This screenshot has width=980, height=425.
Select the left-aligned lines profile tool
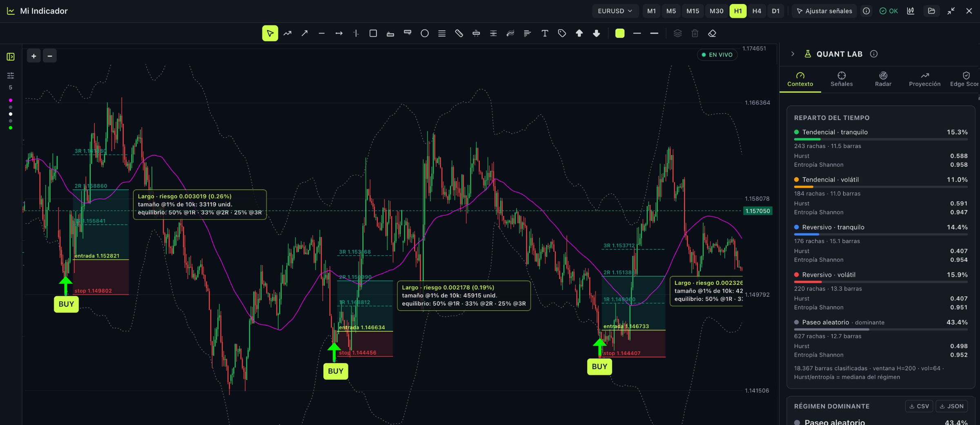(x=528, y=34)
